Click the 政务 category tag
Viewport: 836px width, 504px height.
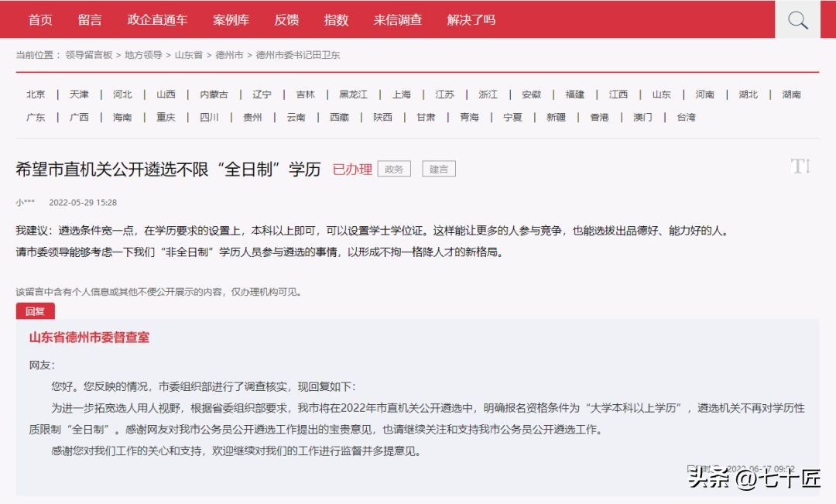(396, 169)
